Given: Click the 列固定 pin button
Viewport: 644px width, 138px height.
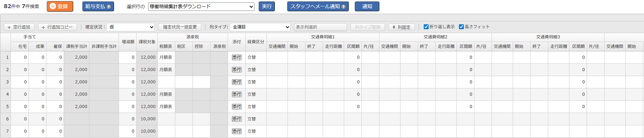Looking at the screenshot, I should point(402,27).
